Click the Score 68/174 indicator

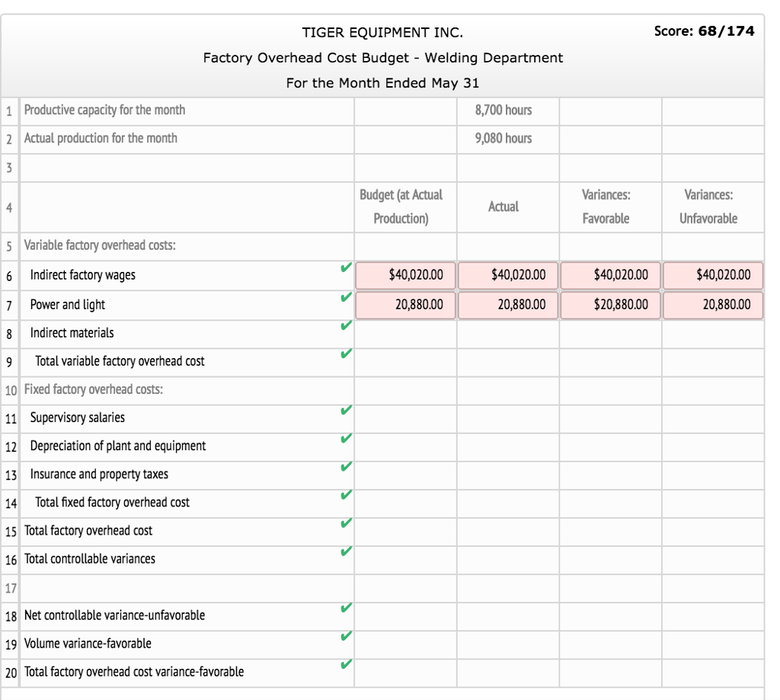[x=704, y=31]
